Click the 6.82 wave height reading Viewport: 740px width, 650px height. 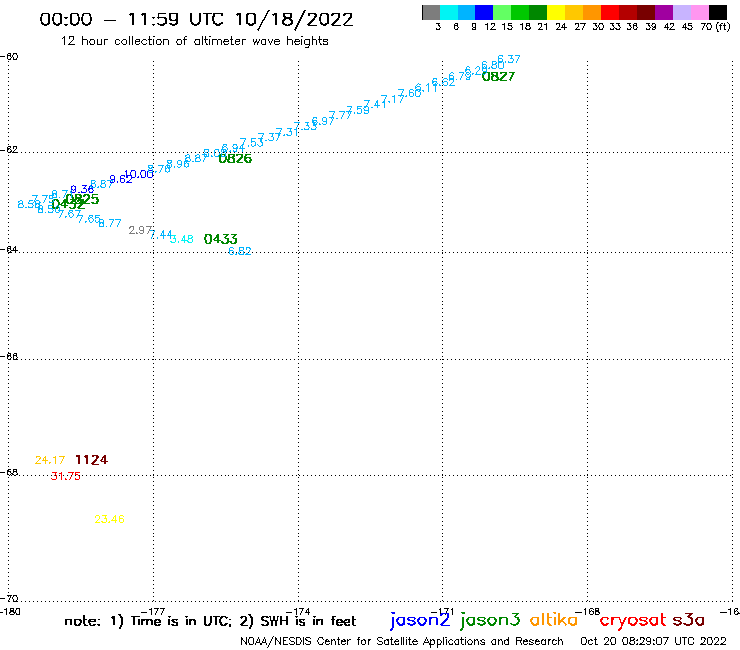point(240,251)
